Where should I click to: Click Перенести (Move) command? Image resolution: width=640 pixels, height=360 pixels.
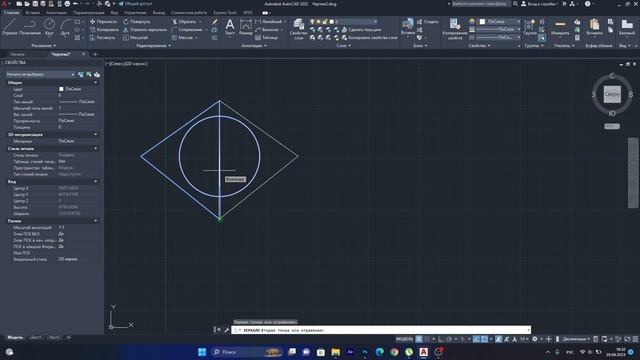[103, 22]
